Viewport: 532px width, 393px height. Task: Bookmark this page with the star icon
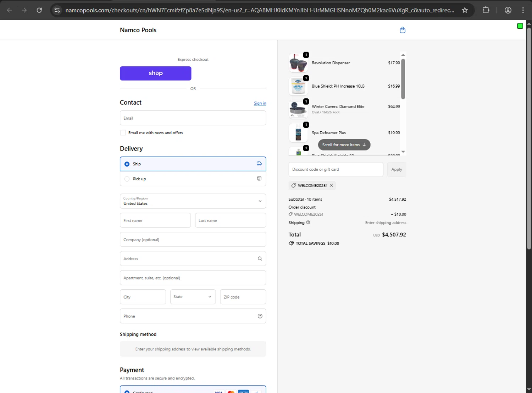point(465,10)
